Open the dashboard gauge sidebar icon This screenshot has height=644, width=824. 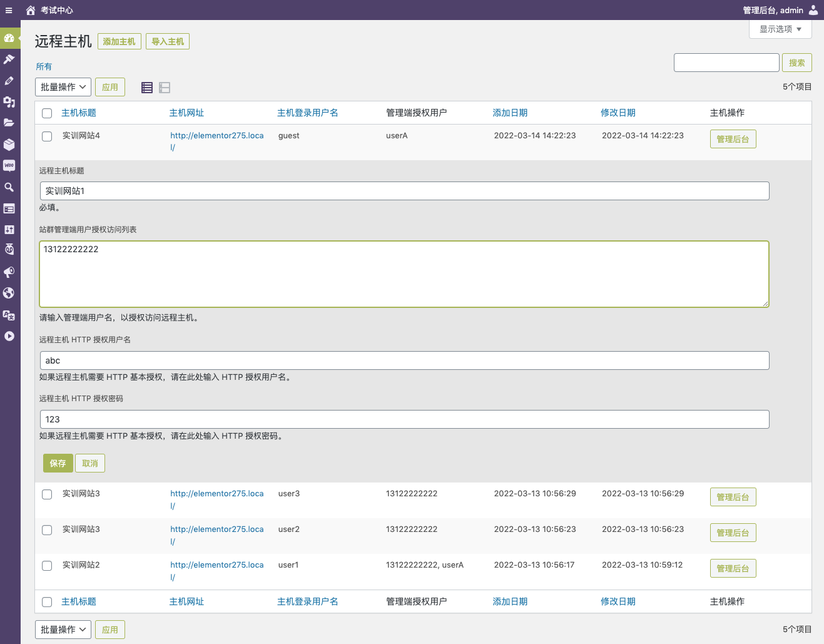[9, 38]
